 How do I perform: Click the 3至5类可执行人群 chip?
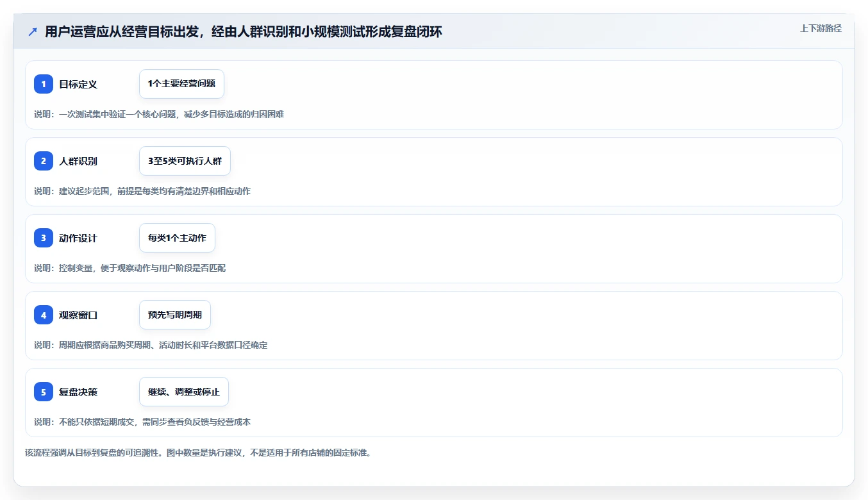tap(185, 161)
